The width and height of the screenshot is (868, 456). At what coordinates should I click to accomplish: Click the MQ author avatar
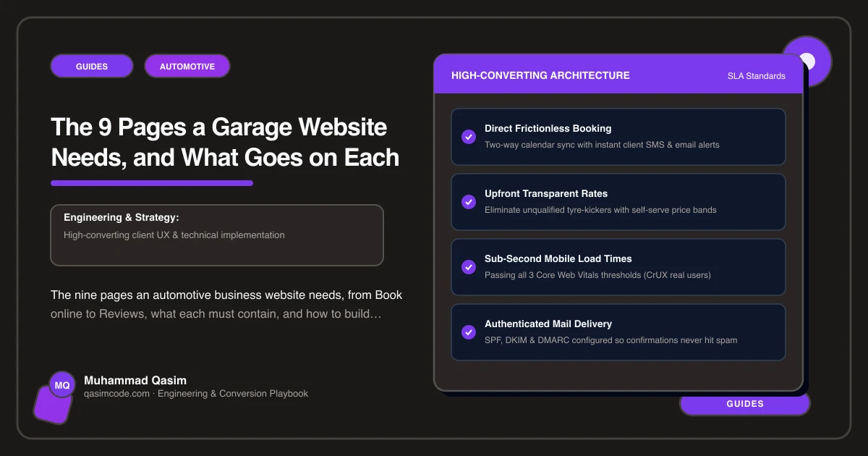pyautogui.click(x=62, y=386)
